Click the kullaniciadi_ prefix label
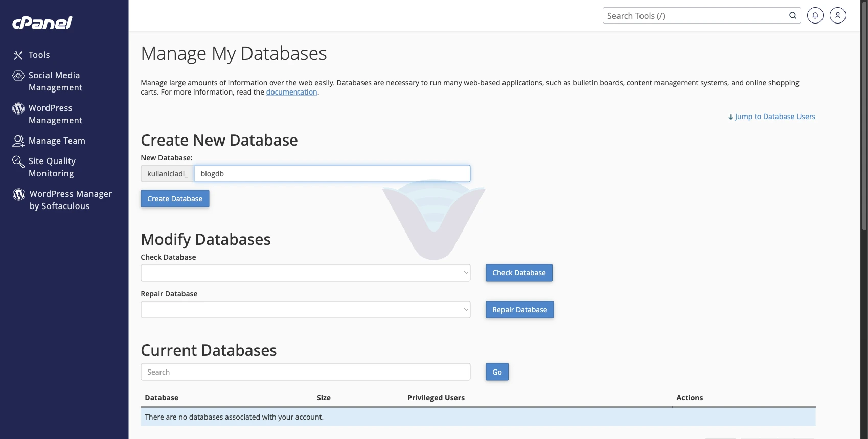This screenshot has height=439, width=868. coord(168,174)
